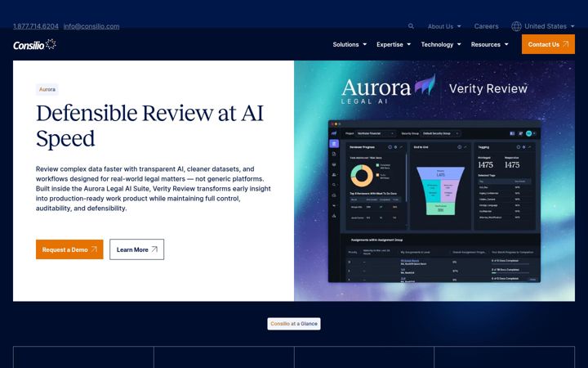
Task: Expand the Technology menu
Action: tap(441, 44)
